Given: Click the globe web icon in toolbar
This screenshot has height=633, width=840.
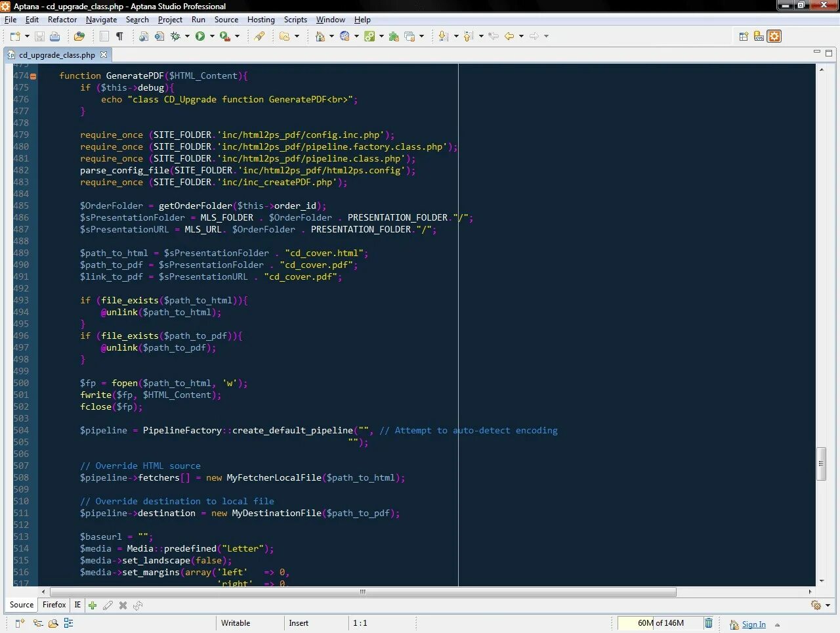Looking at the screenshot, I should [x=345, y=36].
